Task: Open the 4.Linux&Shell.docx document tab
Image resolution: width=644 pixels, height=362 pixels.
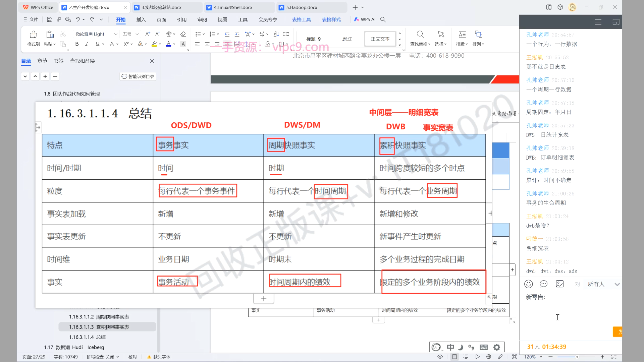Action: pyautogui.click(x=233, y=7)
